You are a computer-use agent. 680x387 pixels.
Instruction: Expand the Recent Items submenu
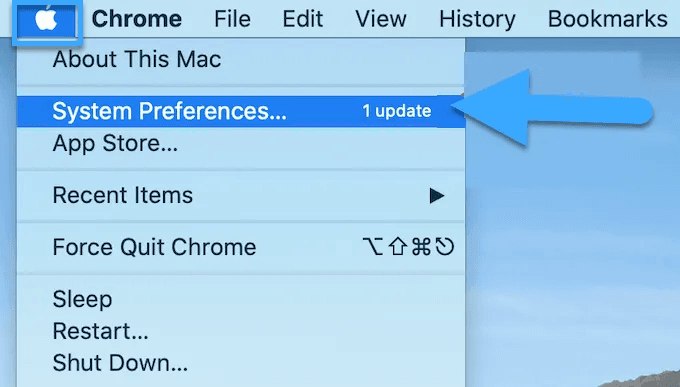click(x=241, y=195)
